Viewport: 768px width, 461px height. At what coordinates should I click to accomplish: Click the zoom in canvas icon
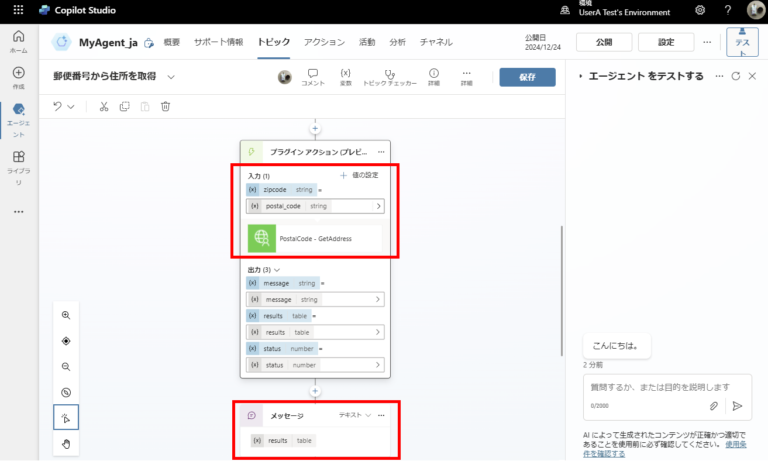pos(66,315)
